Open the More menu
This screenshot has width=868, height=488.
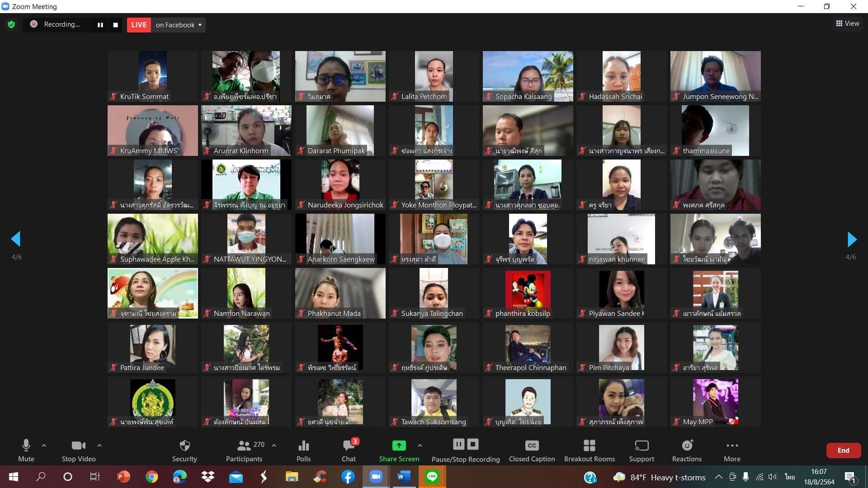(732, 446)
